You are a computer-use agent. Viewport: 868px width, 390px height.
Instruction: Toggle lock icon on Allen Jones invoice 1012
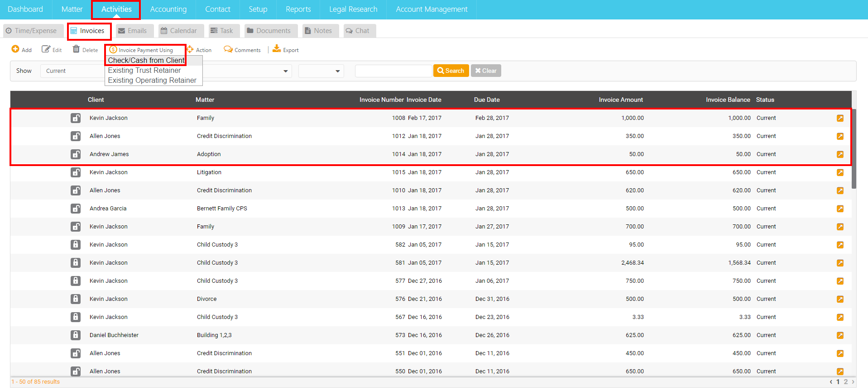[x=76, y=136]
